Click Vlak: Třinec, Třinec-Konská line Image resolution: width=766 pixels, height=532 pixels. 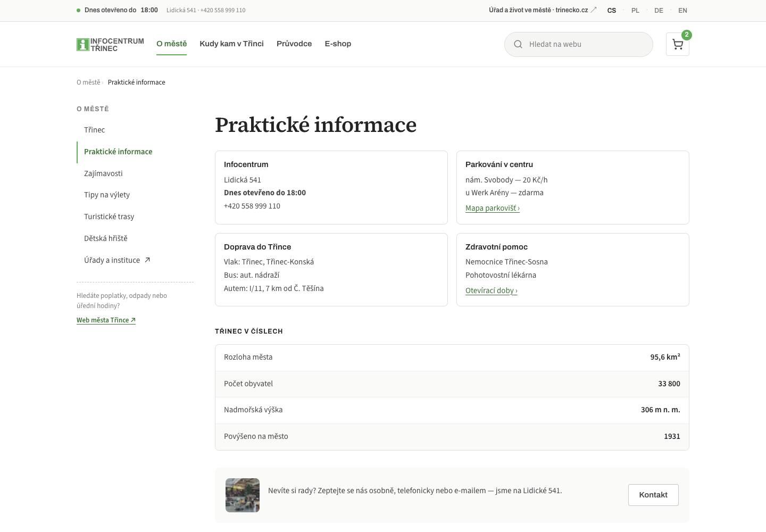[x=269, y=262]
